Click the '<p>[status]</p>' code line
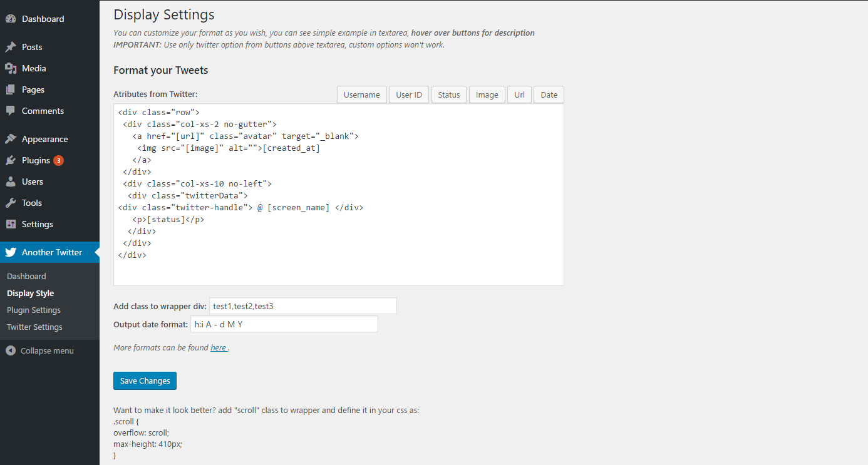This screenshot has height=465, width=868. [x=168, y=219]
